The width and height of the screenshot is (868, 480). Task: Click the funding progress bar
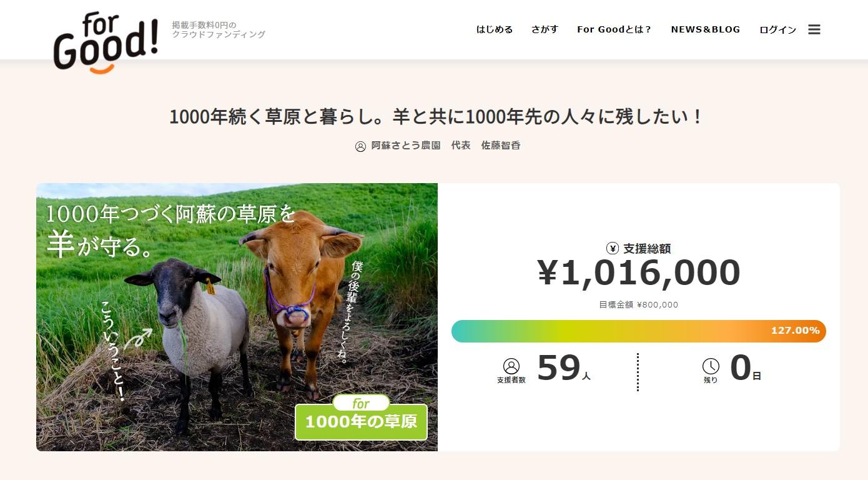click(639, 331)
